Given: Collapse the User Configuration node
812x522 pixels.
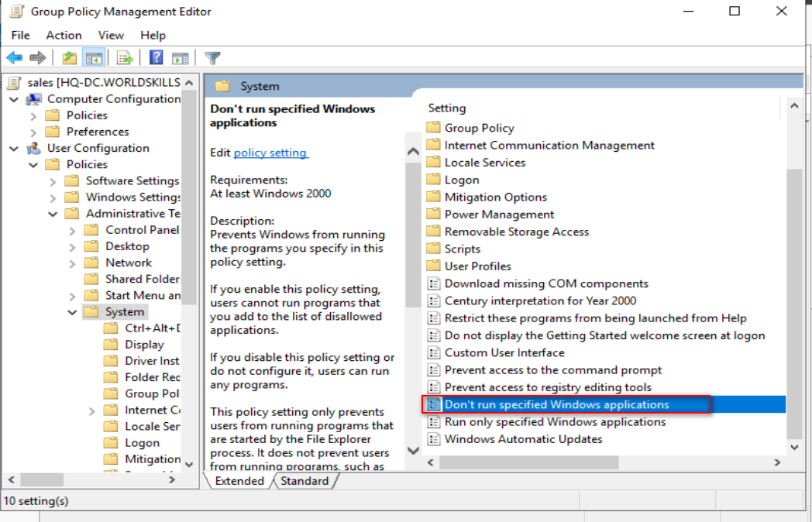Looking at the screenshot, I should 13,148.
